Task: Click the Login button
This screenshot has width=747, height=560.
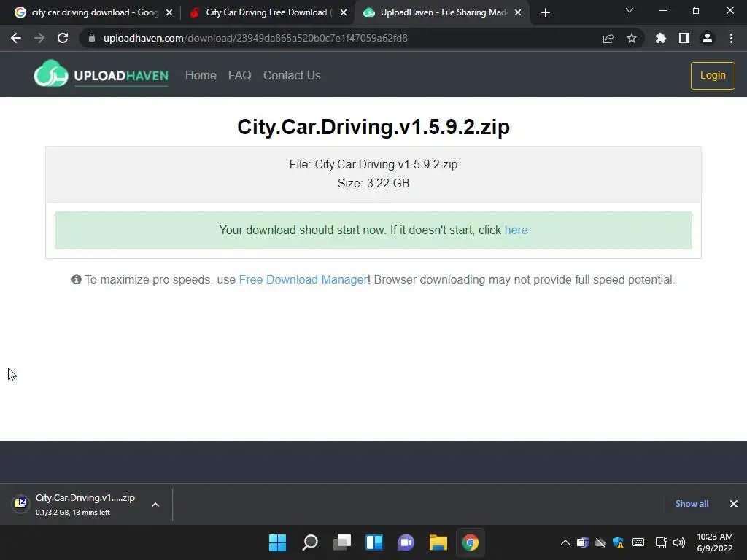Action: tap(713, 75)
